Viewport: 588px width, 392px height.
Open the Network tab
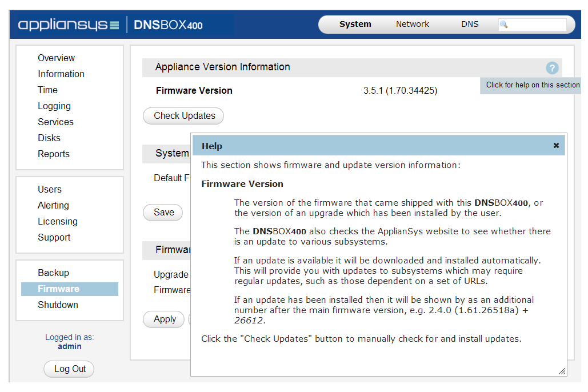pos(412,24)
